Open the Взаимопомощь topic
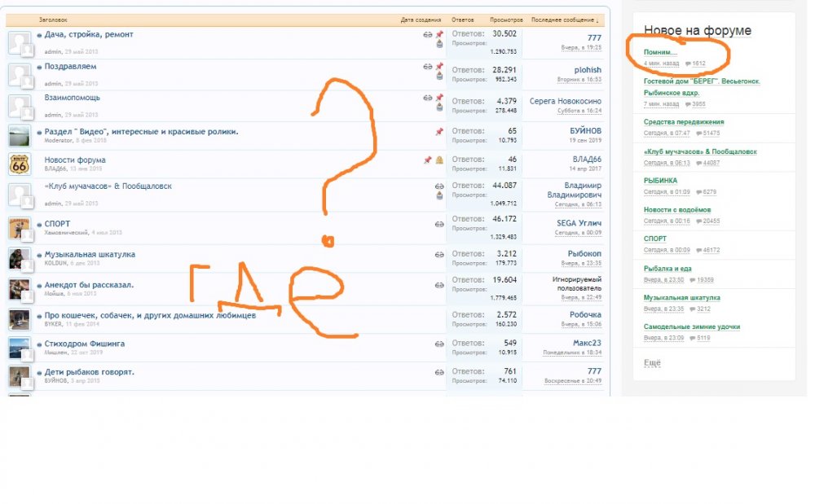Image resolution: width=815 pixels, height=504 pixels. [x=73, y=97]
